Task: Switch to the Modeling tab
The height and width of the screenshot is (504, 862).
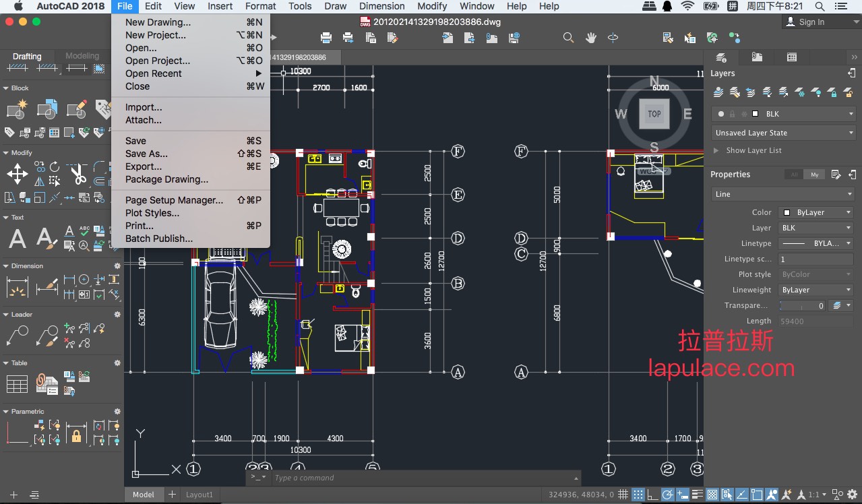Action: (82, 56)
